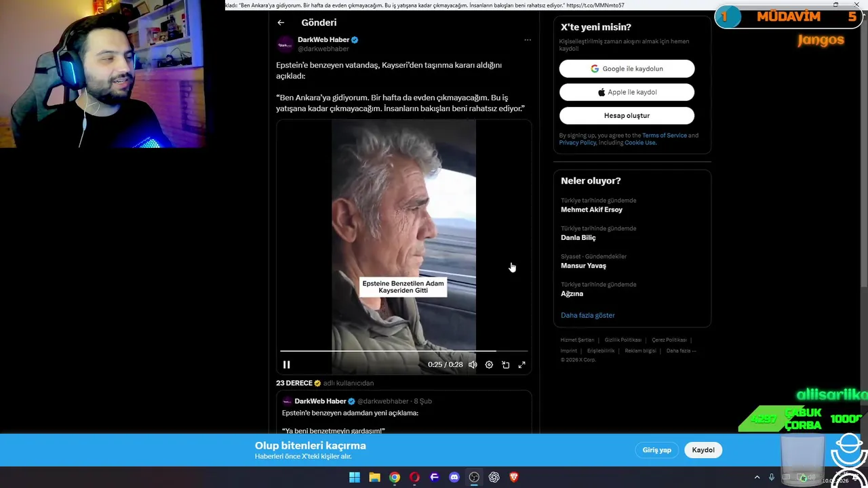Open Google Chrome from the taskbar
868x488 pixels.
click(x=395, y=477)
